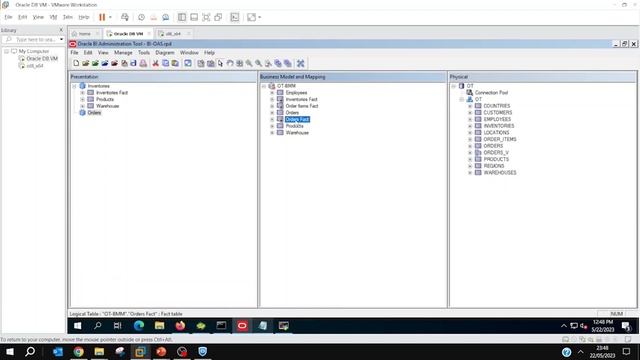Click the New repository icon in Admin Tool toolbar
The height and width of the screenshot is (360, 640).
(76, 63)
